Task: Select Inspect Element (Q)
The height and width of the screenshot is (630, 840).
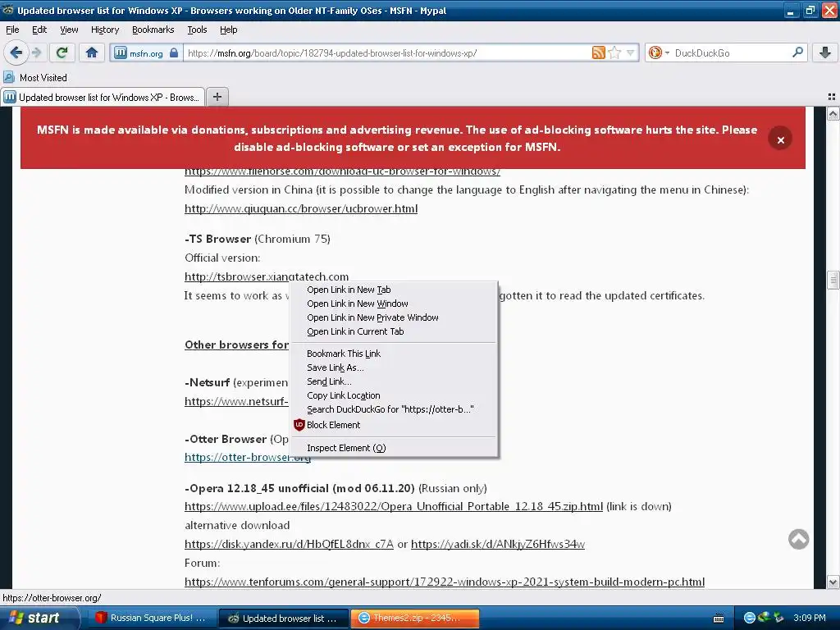Action: (x=394, y=448)
